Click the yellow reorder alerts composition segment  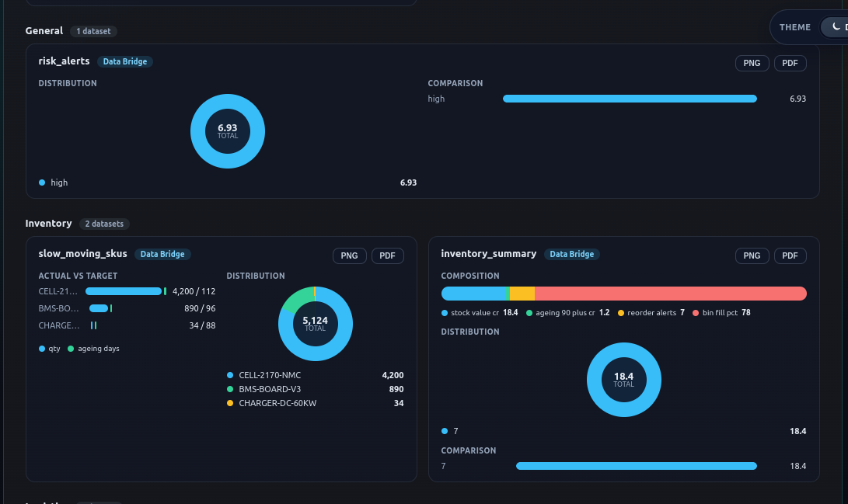[x=522, y=294]
